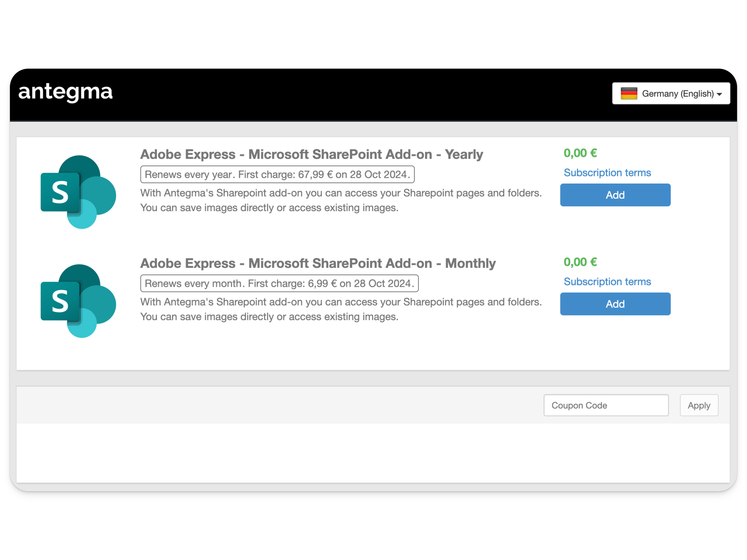Image resolution: width=747 pixels, height=560 pixels.
Task: Click the yearly renewal notice box
Action: click(277, 174)
